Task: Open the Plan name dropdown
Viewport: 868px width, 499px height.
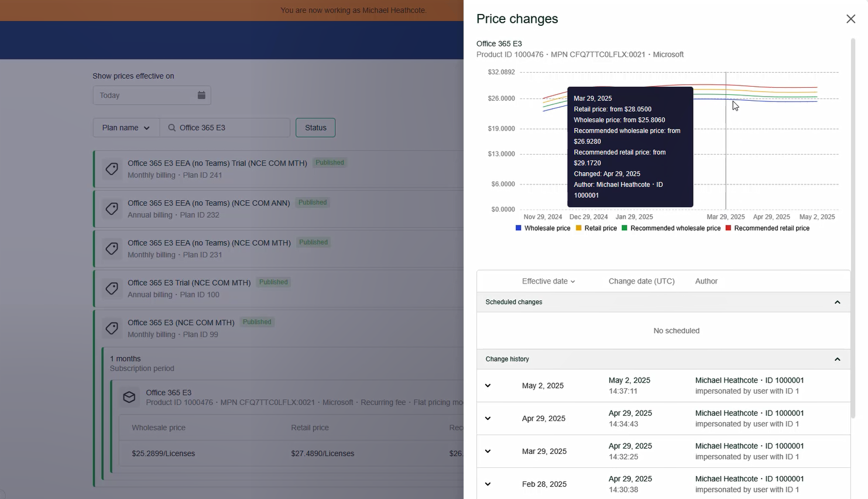Action: (126, 128)
